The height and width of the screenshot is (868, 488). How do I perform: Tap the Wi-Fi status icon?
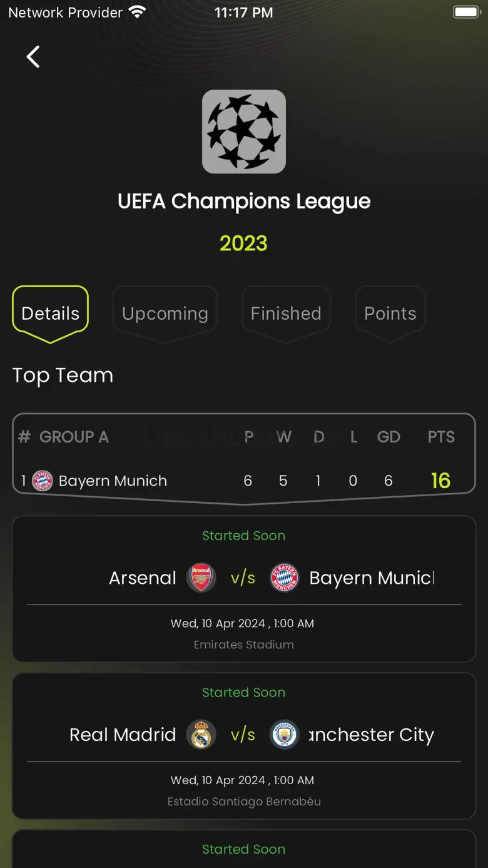136,12
